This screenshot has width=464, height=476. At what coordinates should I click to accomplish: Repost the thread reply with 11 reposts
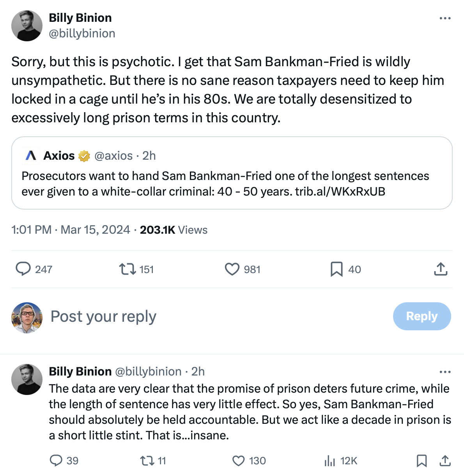(147, 461)
